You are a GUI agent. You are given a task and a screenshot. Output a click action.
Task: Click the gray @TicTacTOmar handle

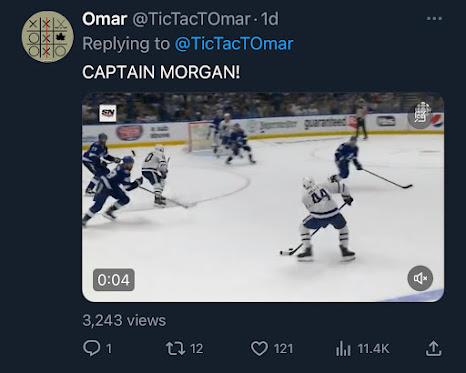[x=191, y=19]
